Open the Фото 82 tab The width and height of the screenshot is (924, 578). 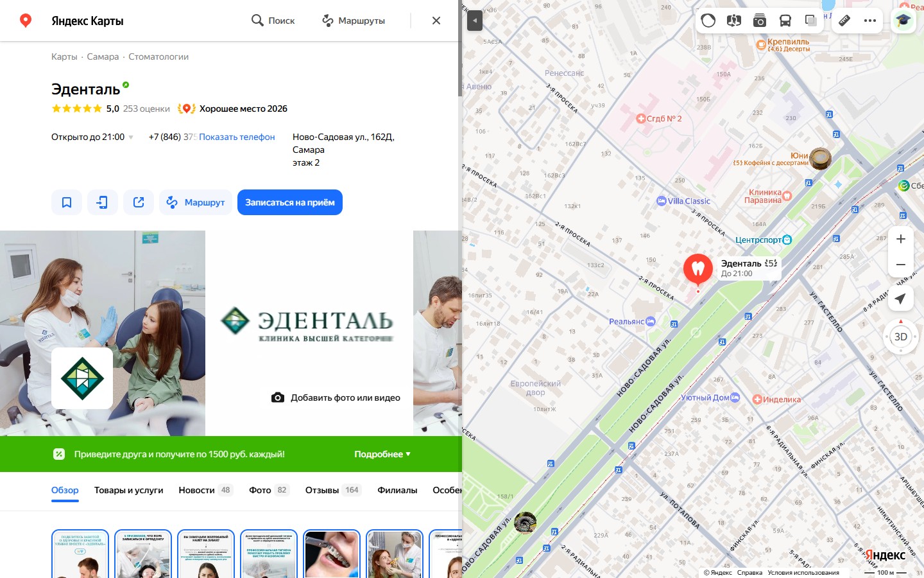pyautogui.click(x=269, y=490)
